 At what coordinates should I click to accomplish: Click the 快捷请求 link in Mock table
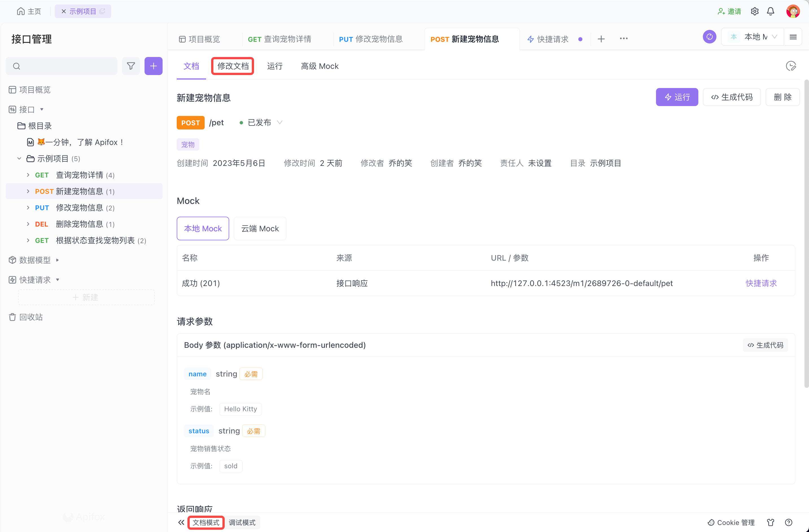[761, 283]
